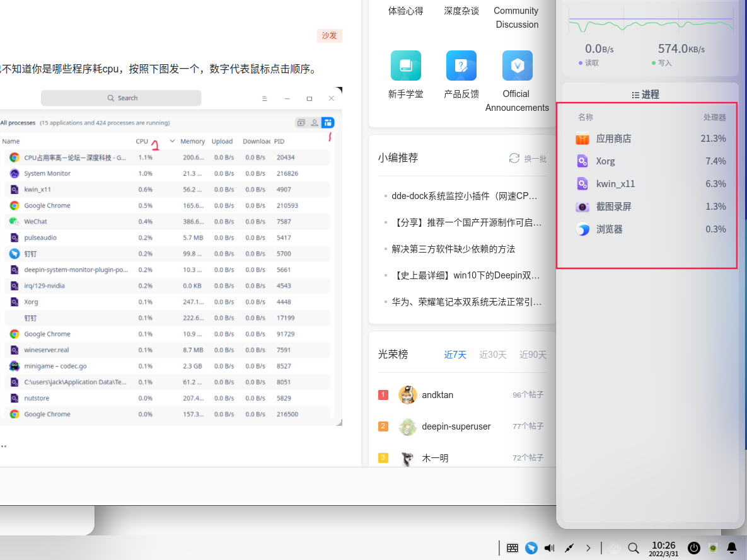
Task: Click the 0.0B/s disk read value
Action: [x=599, y=49]
